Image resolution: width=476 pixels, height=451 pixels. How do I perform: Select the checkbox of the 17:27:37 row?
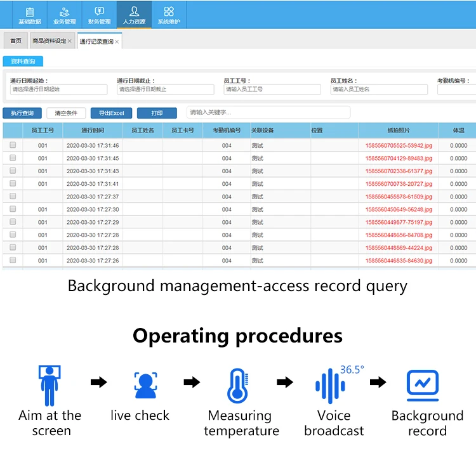13,197
